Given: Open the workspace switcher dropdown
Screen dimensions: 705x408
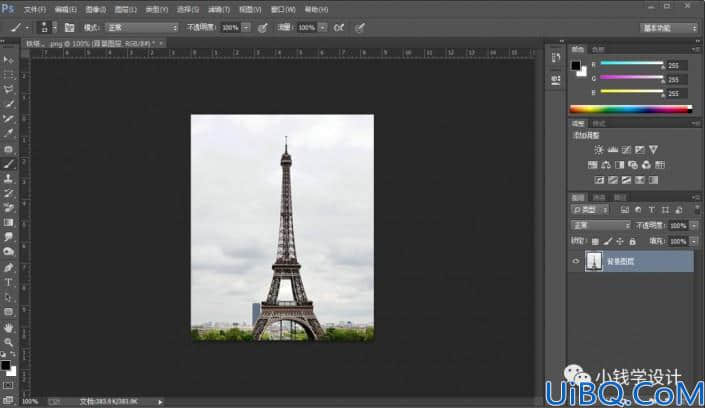Looking at the screenshot, I should point(669,28).
